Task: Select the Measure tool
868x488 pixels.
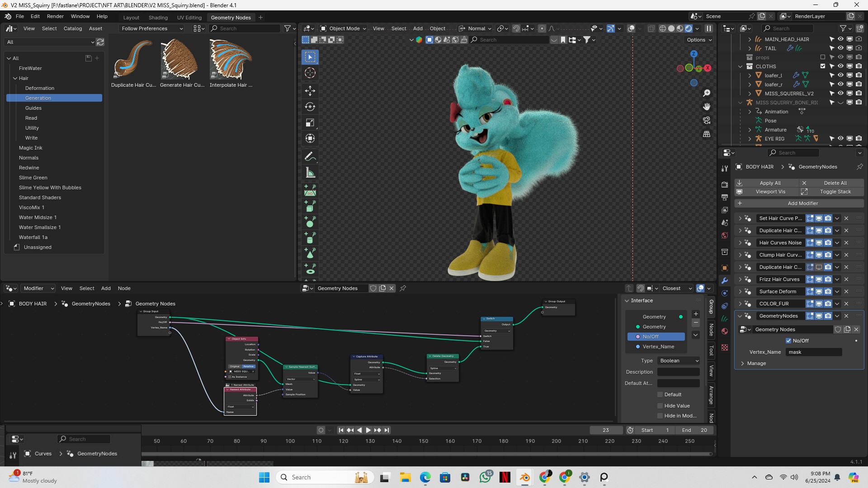Action: tap(310, 173)
